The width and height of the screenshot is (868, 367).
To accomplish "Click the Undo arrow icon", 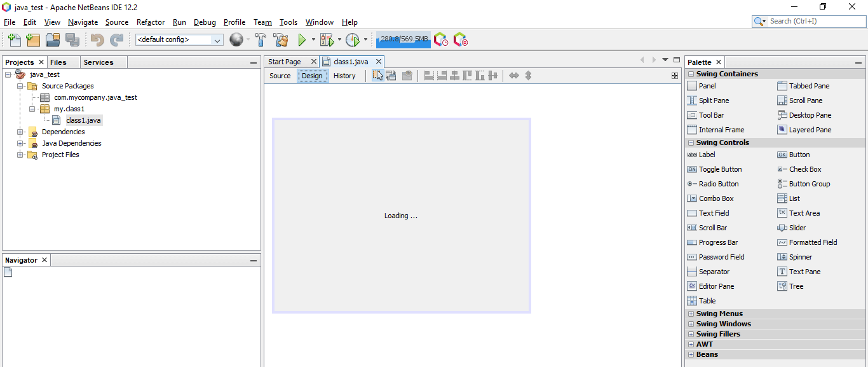I will 97,40.
